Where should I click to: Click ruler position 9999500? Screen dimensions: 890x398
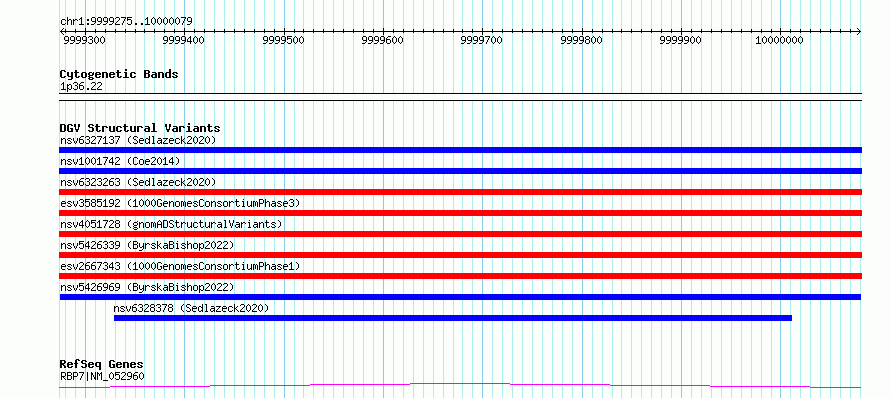(283, 40)
